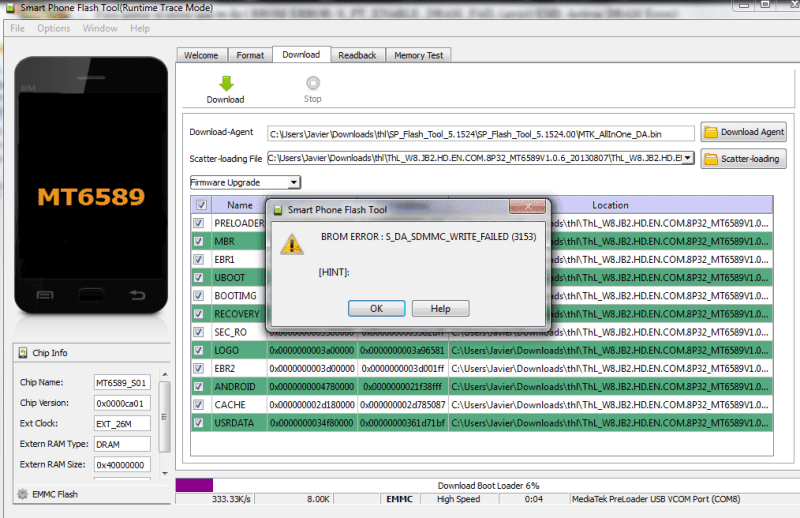Click the Smart Phone Flash Tool dialog title icon
800x518 pixels.
coord(278,210)
